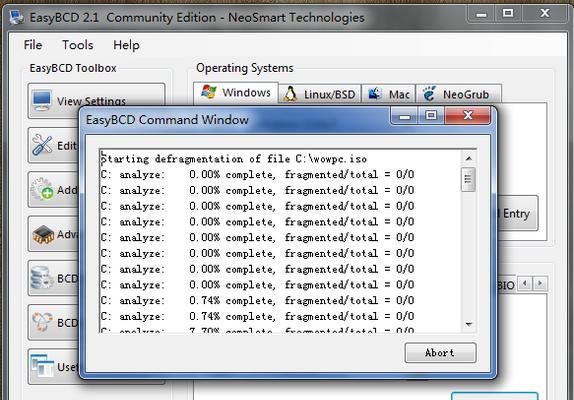Open the NeoGrub tab

tap(458, 94)
